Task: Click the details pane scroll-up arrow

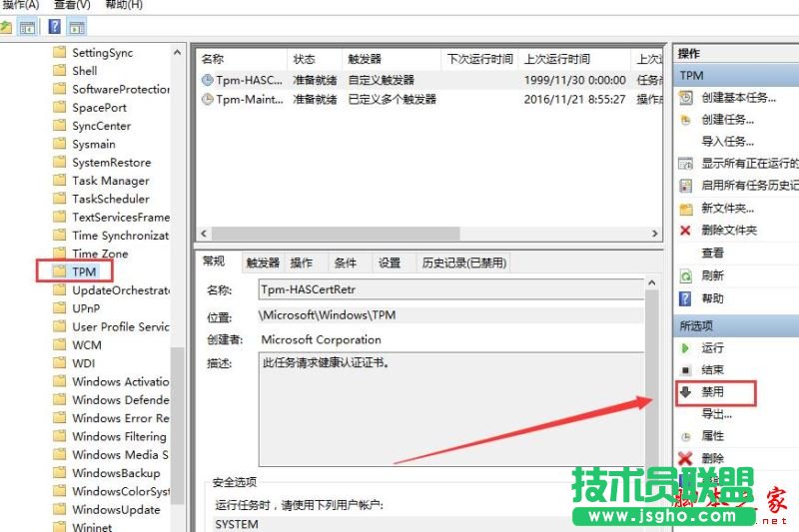Action: (652, 283)
